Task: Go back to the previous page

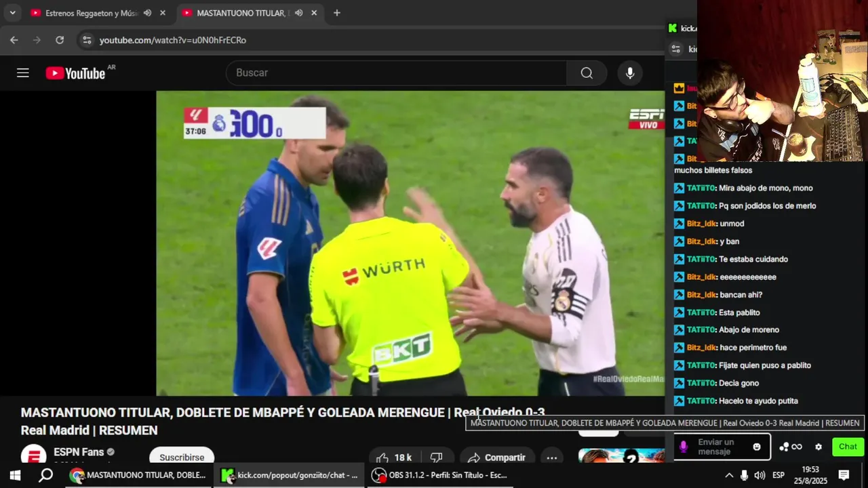Action: point(14,40)
